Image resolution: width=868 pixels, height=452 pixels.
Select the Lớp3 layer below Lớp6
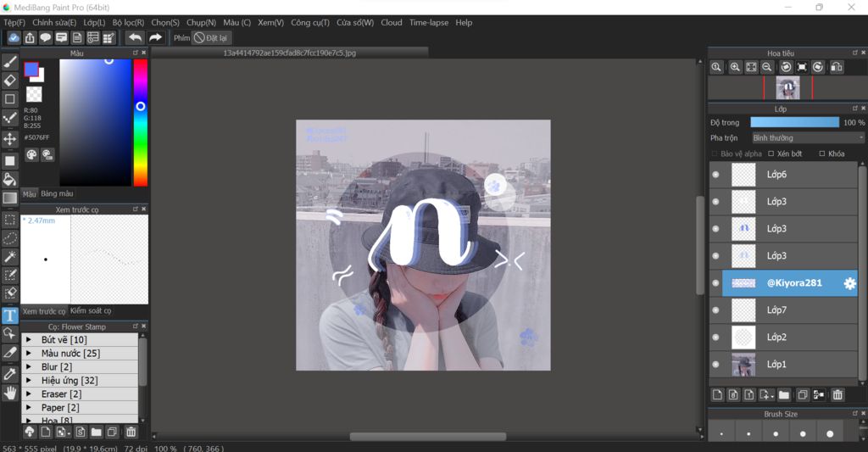click(783, 202)
